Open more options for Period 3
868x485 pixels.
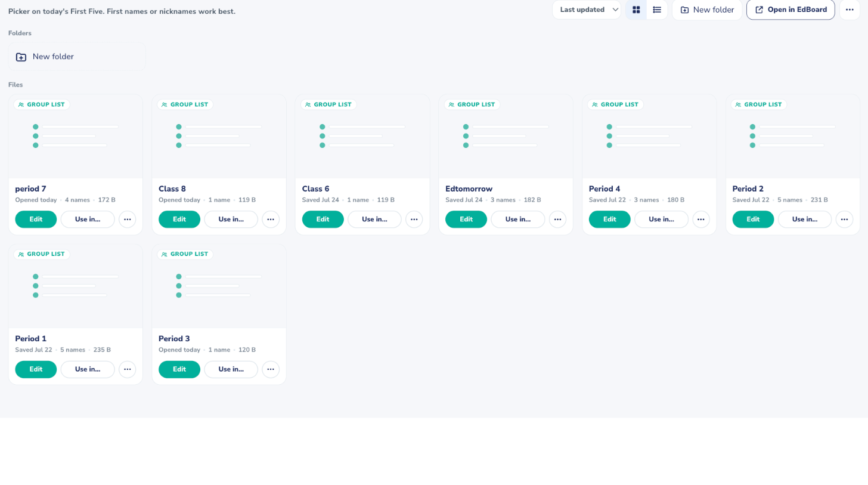point(271,369)
